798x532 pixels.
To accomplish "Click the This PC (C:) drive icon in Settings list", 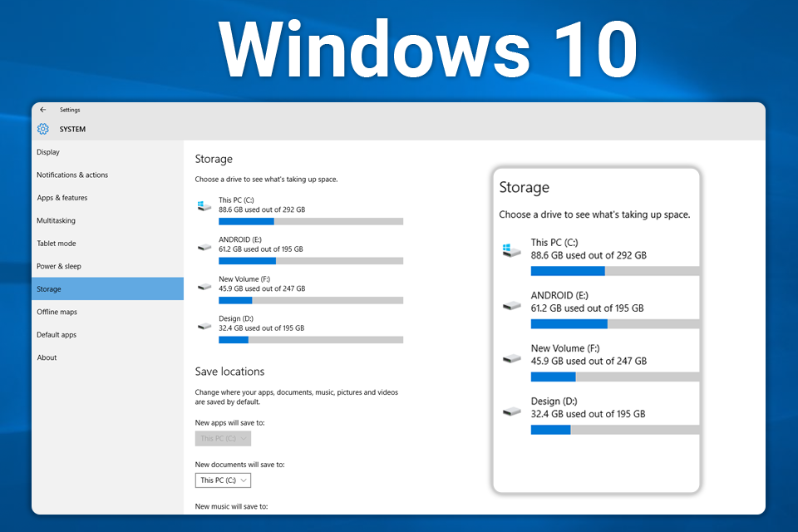I will (204, 205).
